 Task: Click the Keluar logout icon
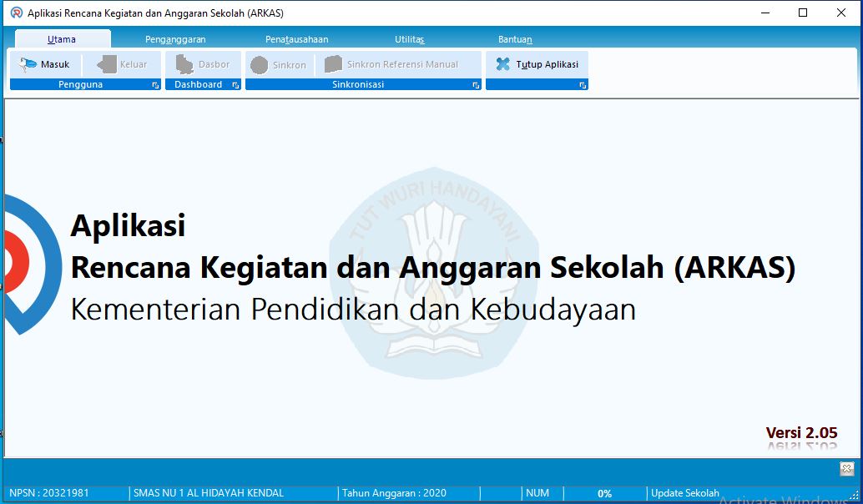point(107,64)
